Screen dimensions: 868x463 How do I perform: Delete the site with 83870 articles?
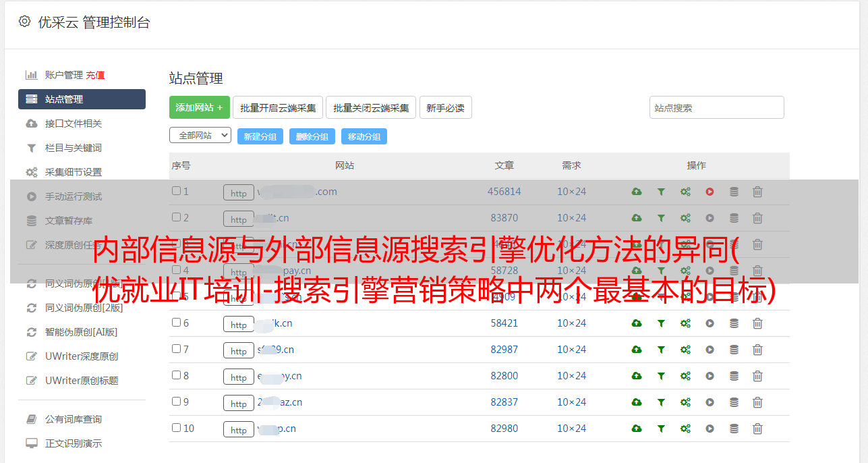(x=757, y=218)
